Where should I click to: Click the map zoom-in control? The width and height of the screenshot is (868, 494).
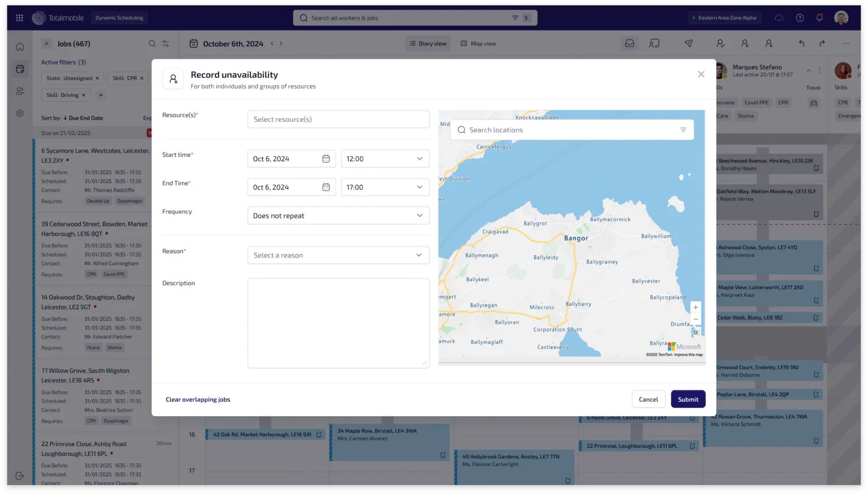click(x=696, y=307)
